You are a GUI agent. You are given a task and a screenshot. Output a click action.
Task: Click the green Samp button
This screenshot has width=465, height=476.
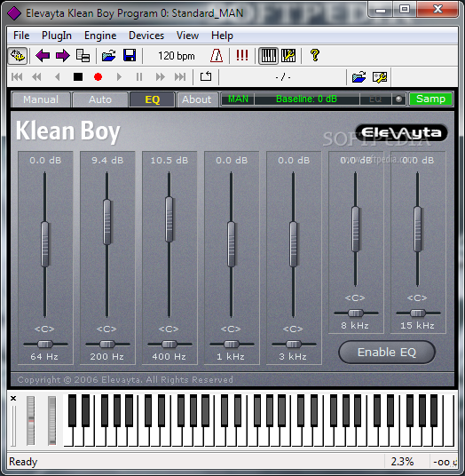click(430, 99)
